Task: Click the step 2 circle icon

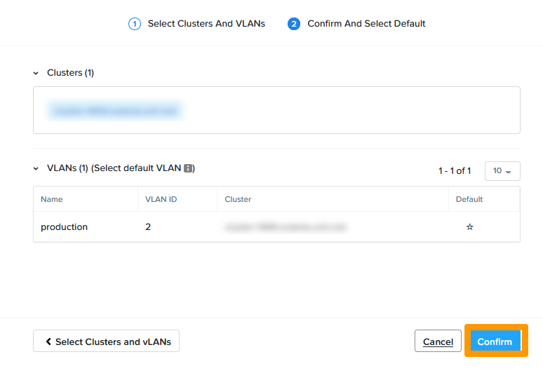Action: (x=294, y=24)
